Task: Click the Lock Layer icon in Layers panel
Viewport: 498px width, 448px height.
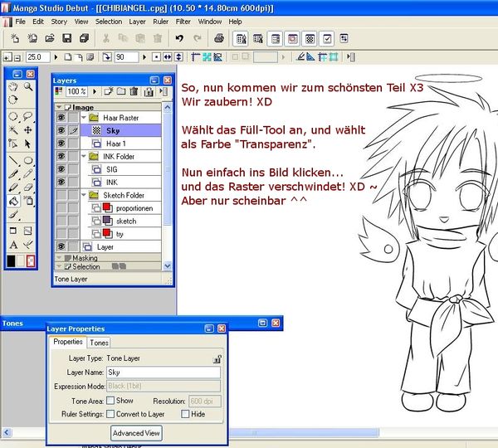Action: (x=149, y=92)
